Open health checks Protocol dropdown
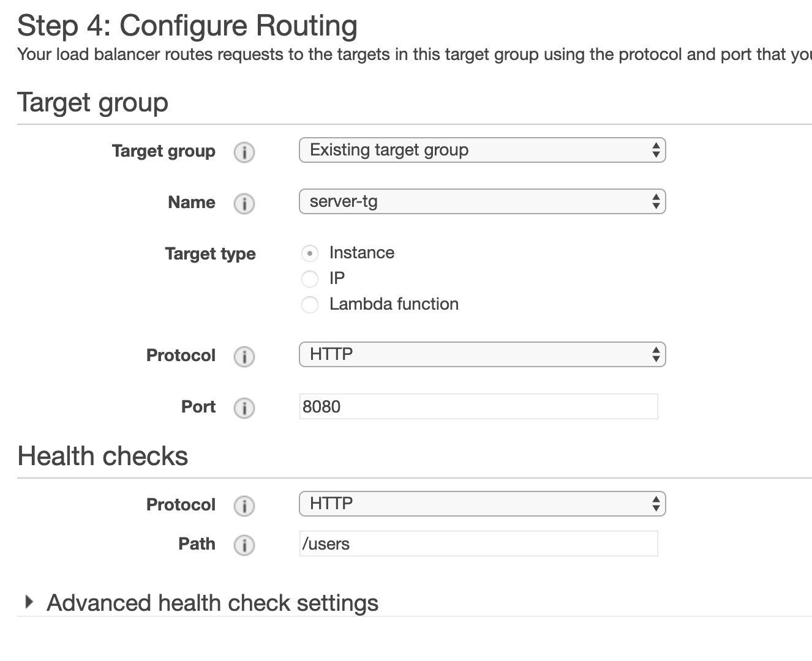 tap(482, 504)
